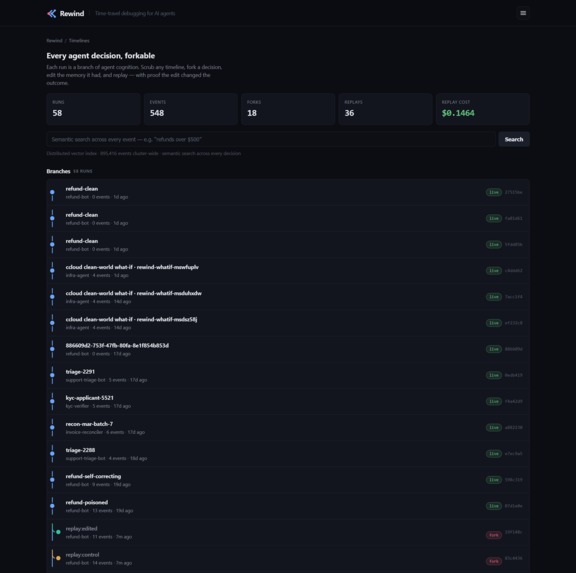Image resolution: width=576 pixels, height=573 pixels.
Task: Open the replay:control fork branch
Action: [288, 558]
